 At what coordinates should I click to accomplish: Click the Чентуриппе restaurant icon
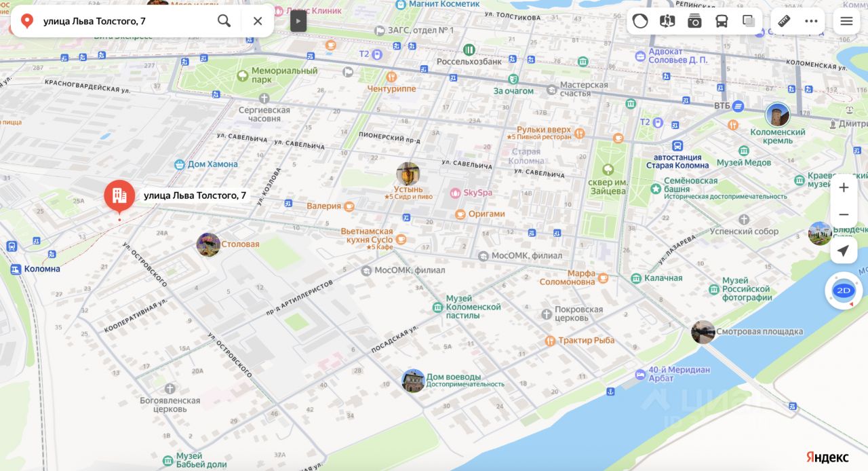click(391, 77)
